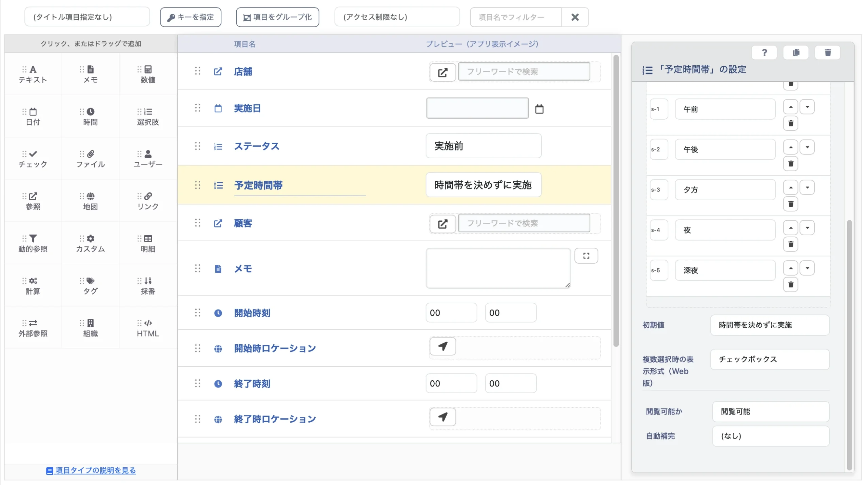Click the 項目名でフィルター input field
The width and height of the screenshot is (868, 485).
pos(515,17)
